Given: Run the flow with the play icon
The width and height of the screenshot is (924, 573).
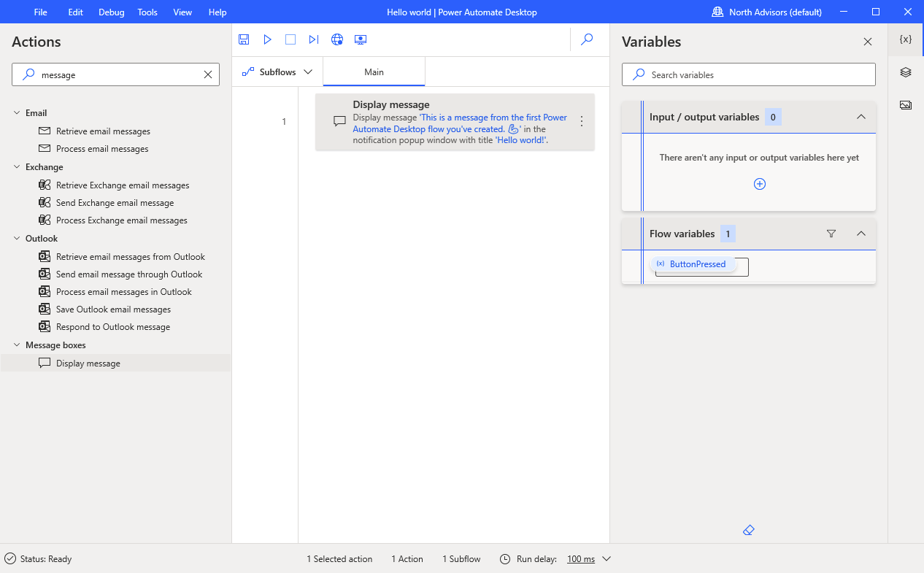Looking at the screenshot, I should tap(268, 40).
